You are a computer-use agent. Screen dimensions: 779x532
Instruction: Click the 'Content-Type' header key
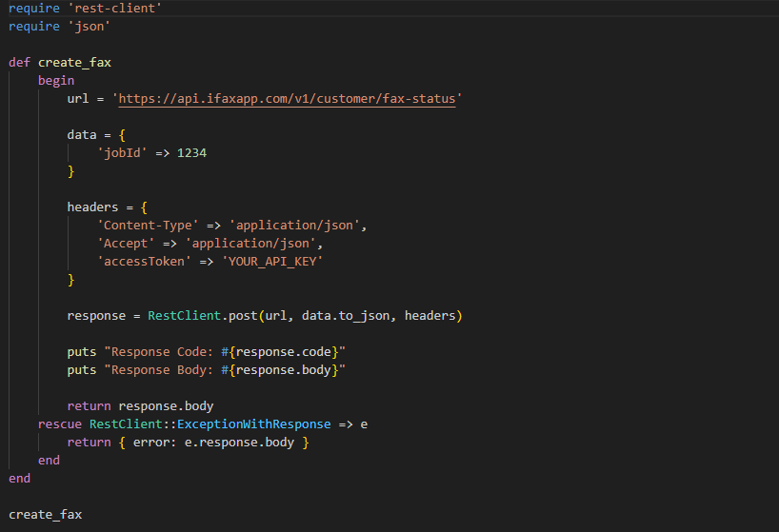[x=148, y=226]
